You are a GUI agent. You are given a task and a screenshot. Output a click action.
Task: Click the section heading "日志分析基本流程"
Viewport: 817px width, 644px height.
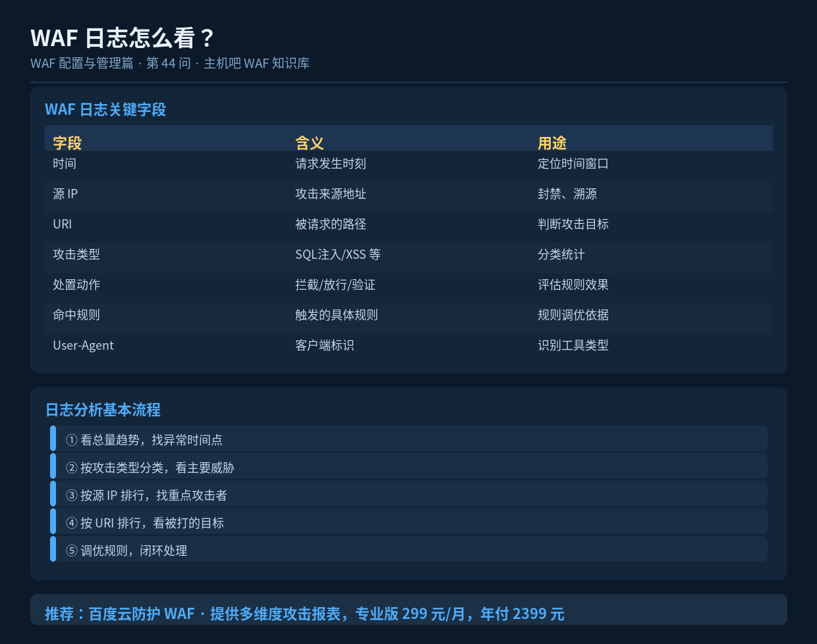(x=103, y=410)
